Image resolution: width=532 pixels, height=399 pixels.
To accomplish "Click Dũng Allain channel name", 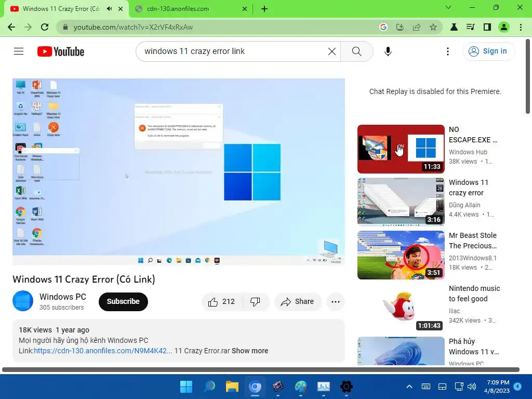I will click(464, 205).
